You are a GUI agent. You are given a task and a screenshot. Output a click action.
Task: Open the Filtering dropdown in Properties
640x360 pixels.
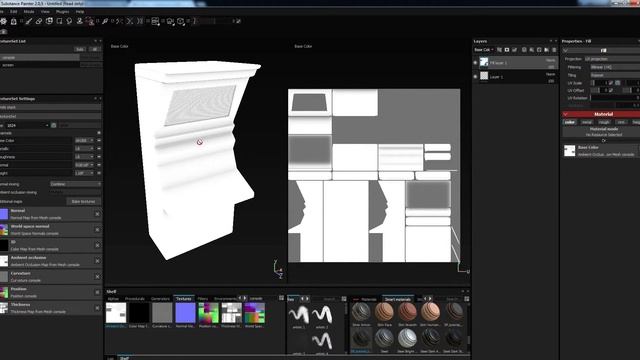click(615, 67)
